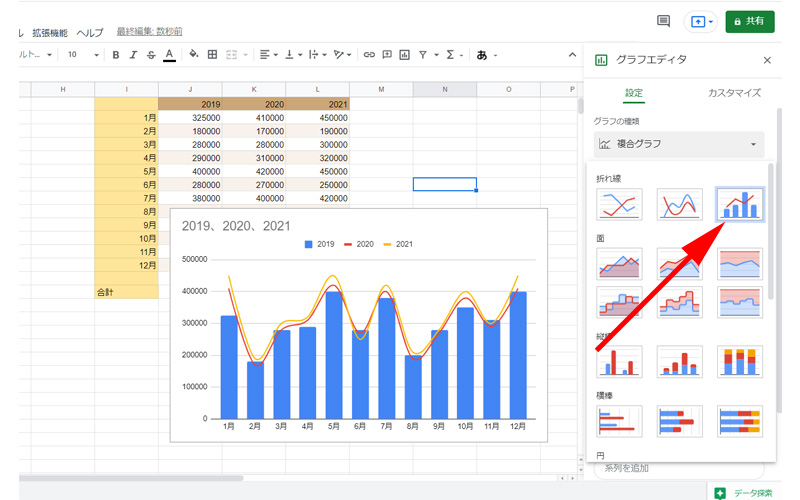Toggle bold formatting in the toolbar

116,55
